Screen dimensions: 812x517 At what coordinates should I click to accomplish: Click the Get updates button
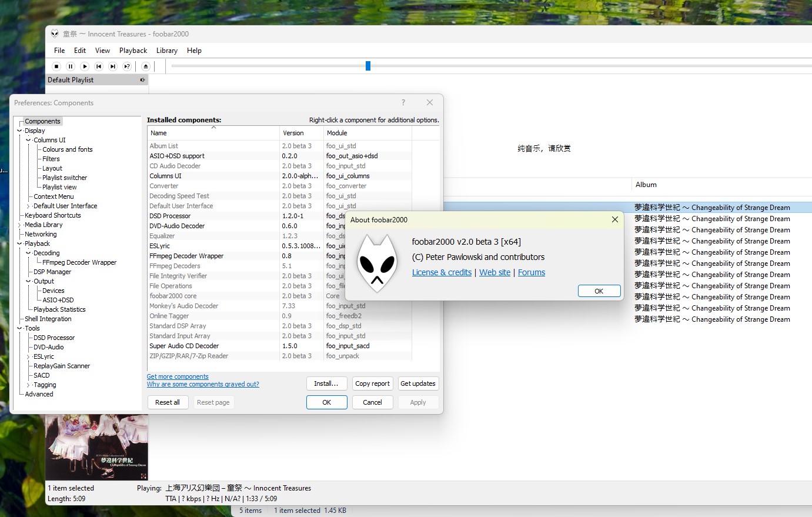(418, 383)
